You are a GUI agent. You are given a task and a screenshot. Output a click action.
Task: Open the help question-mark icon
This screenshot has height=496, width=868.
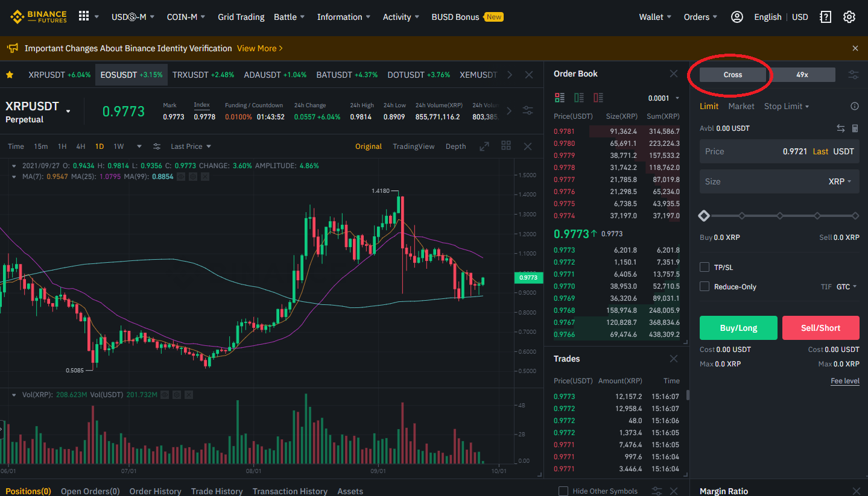[x=826, y=17]
